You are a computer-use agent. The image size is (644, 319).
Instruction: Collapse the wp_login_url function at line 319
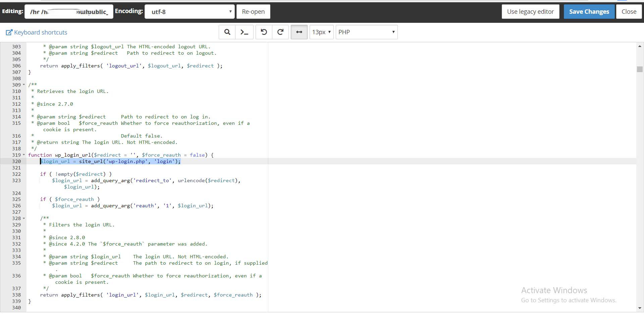click(x=24, y=155)
